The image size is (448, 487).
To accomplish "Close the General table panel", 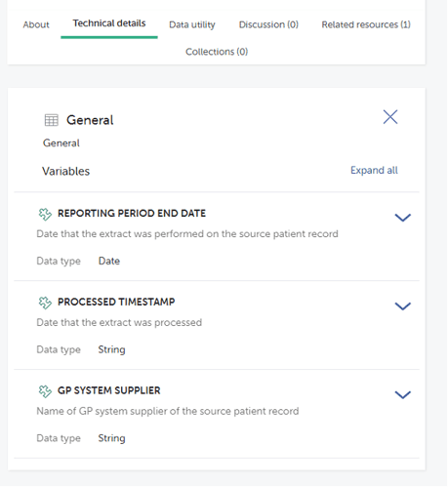I will (390, 117).
